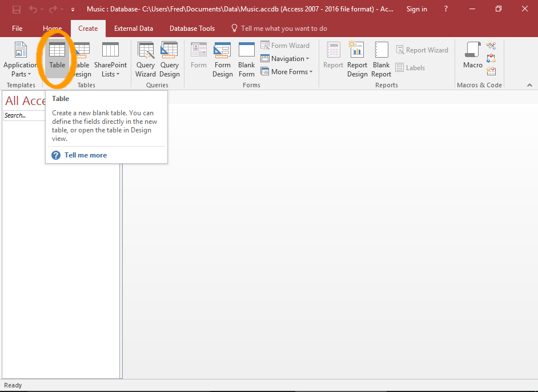Expand the Application Parts dropdown
The height and width of the screenshot is (392, 538).
click(x=21, y=59)
